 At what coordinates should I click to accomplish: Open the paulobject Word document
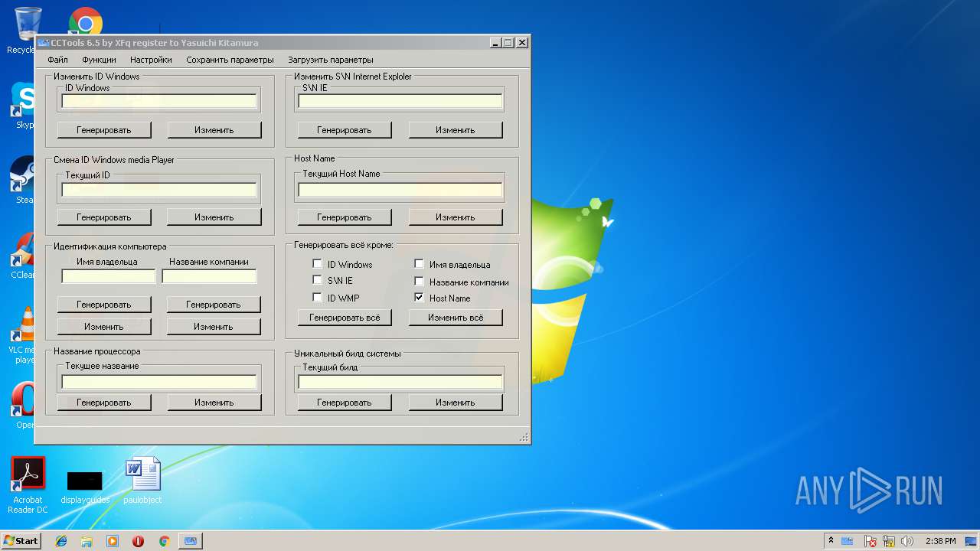[142, 481]
